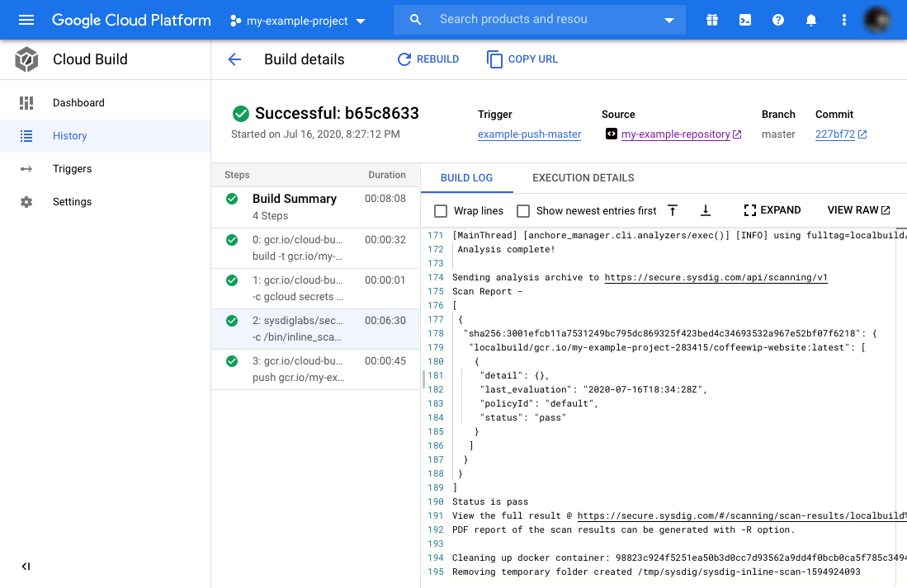907x588 pixels.
Task: Click the log panel resize handle
Action: click(423, 379)
